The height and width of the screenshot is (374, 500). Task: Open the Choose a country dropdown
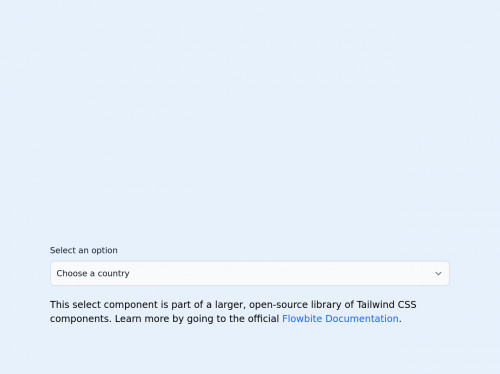tap(250, 273)
